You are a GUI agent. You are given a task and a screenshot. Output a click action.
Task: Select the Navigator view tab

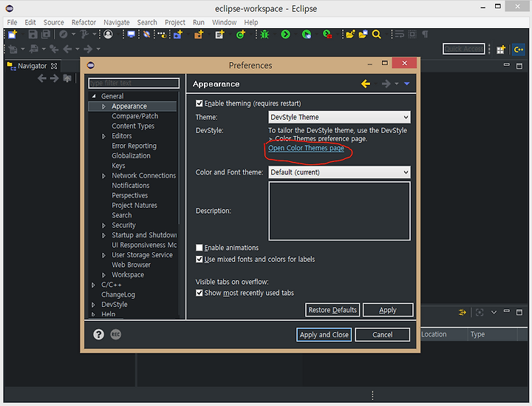click(x=33, y=66)
